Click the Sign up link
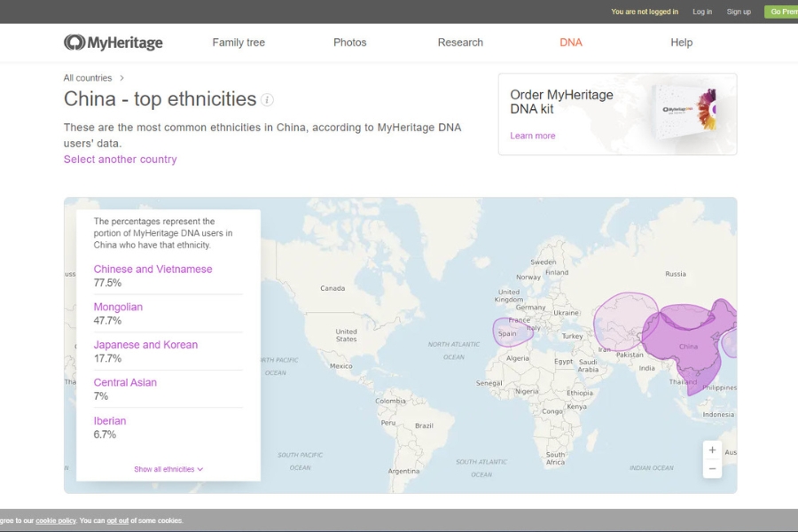The height and width of the screenshot is (532, 798). [739, 12]
